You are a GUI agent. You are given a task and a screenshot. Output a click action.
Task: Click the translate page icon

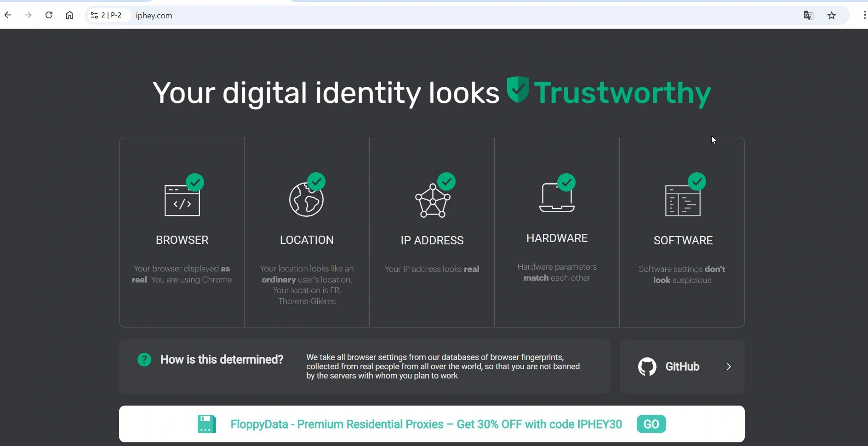coord(808,16)
